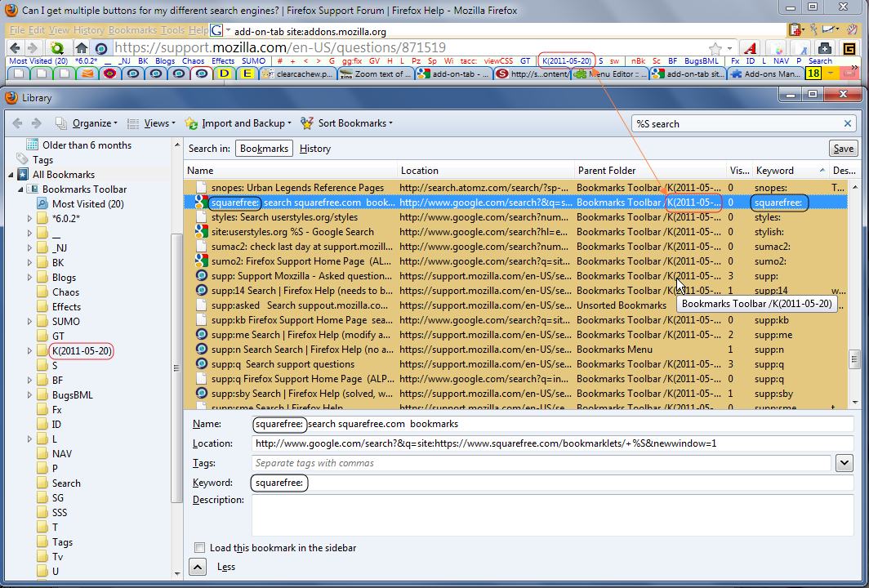Switch to the Zoom text of tab
Image resolution: width=869 pixels, height=588 pixels.
375,73
